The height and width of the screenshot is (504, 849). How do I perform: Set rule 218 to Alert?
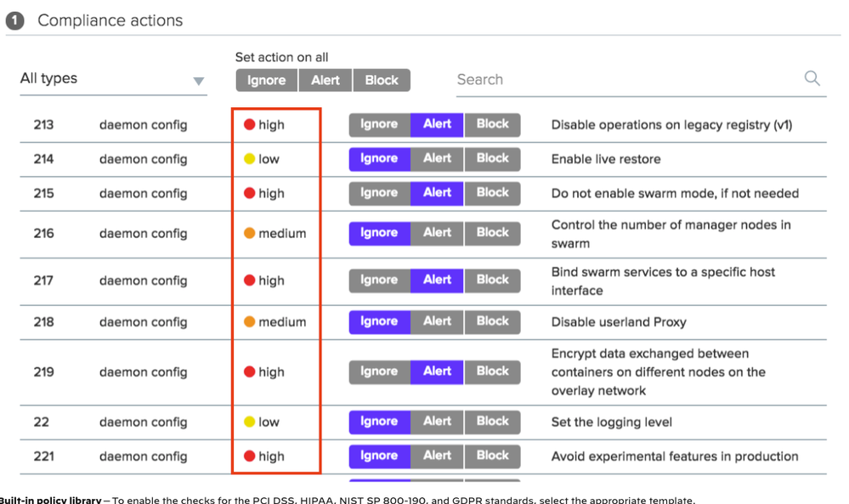(x=437, y=321)
